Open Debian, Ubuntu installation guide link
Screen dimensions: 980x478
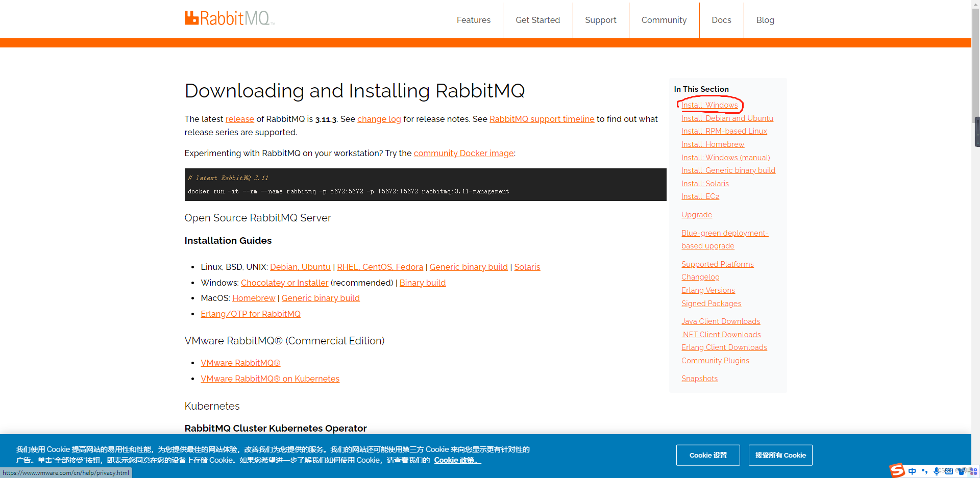(x=300, y=267)
